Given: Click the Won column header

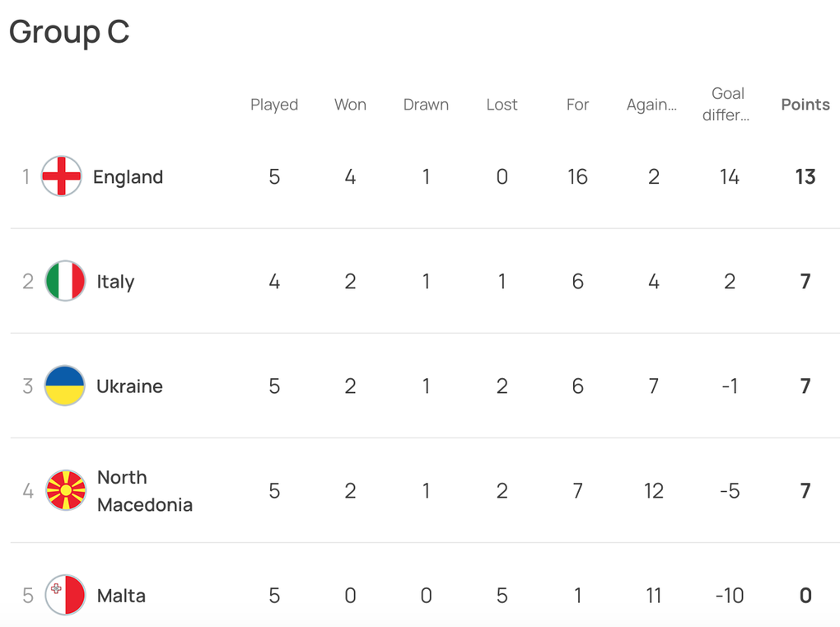Looking at the screenshot, I should click(350, 105).
